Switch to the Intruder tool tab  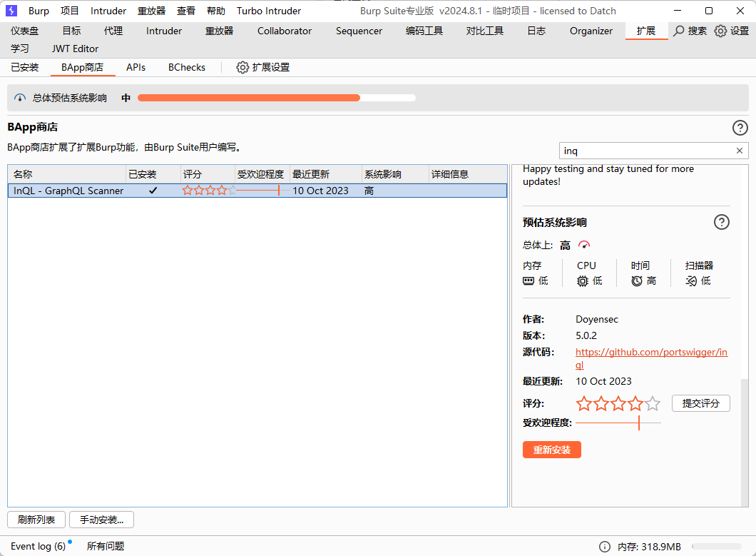(164, 31)
